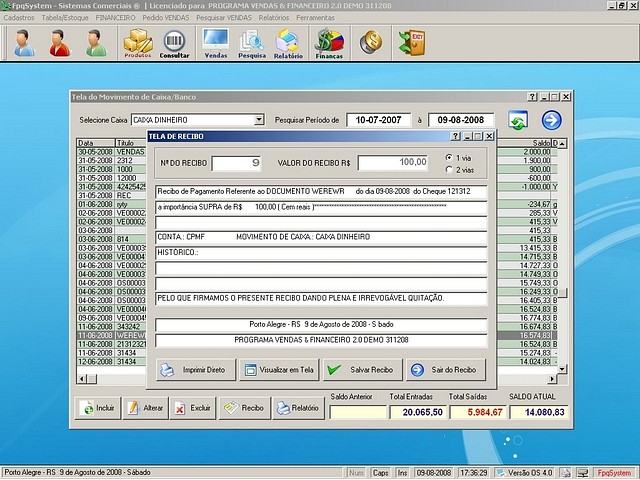Click the Pesquisa toolbar icon
Image resolution: width=640 pixels, height=480 pixels.
tap(252, 42)
